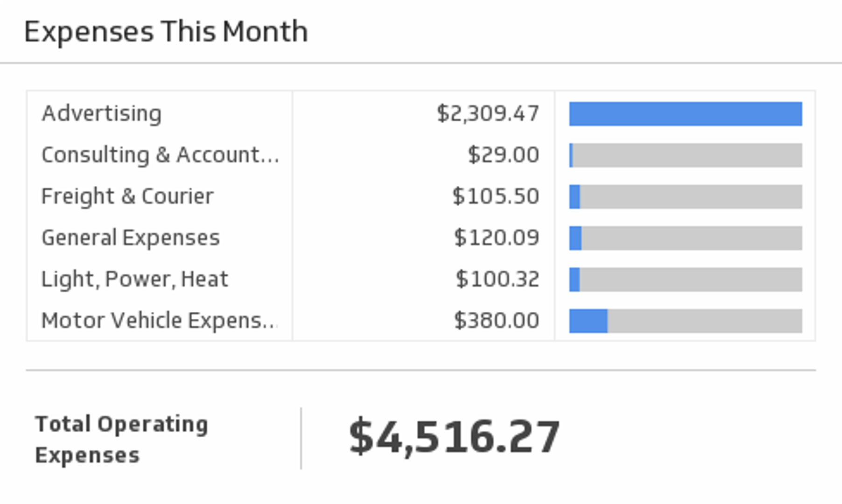Click the $100.32 amount value

498,279
